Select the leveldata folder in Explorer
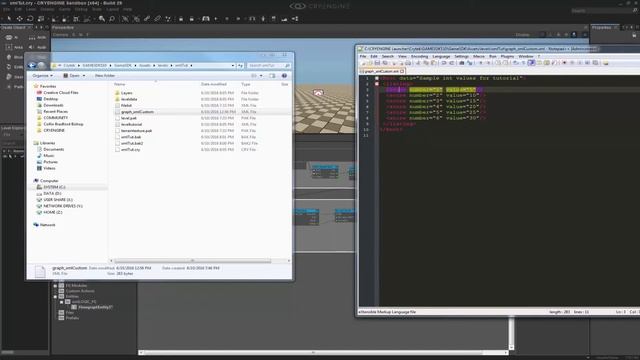The image size is (640, 360). coord(129,99)
